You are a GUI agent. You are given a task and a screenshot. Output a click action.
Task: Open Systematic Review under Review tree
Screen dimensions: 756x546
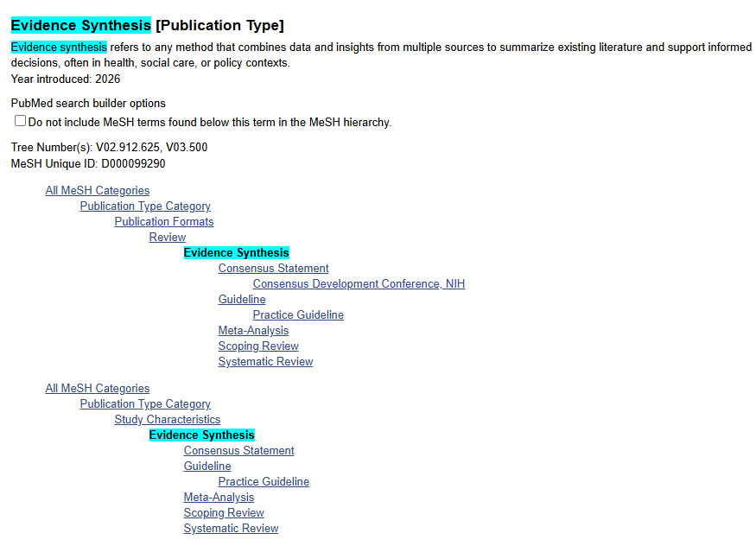265,361
